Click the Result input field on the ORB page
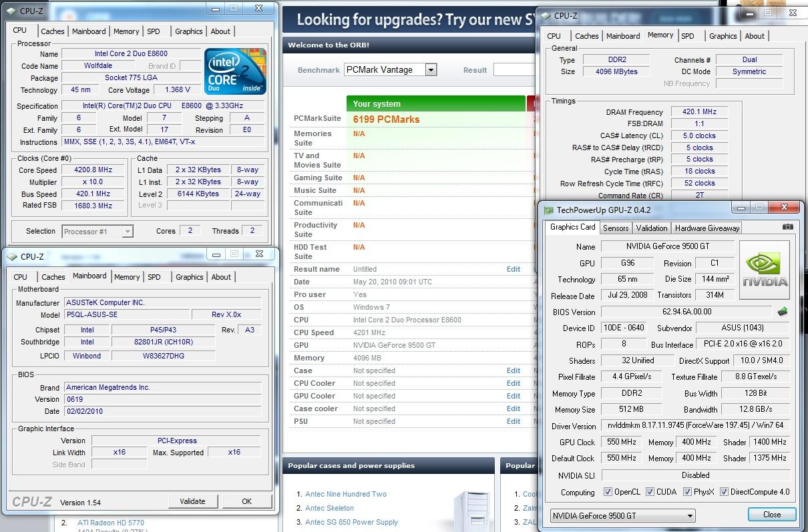Viewport: 808px width, 532px height. click(x=515, y=69)
